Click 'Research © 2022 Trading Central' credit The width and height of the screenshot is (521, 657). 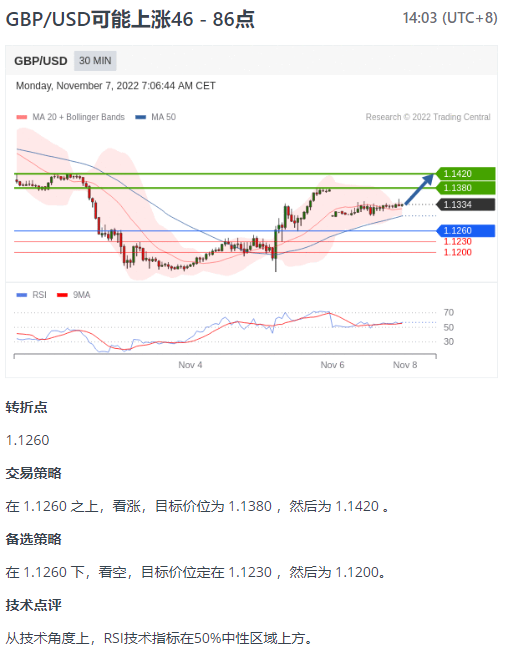click(x=428, y=117)
